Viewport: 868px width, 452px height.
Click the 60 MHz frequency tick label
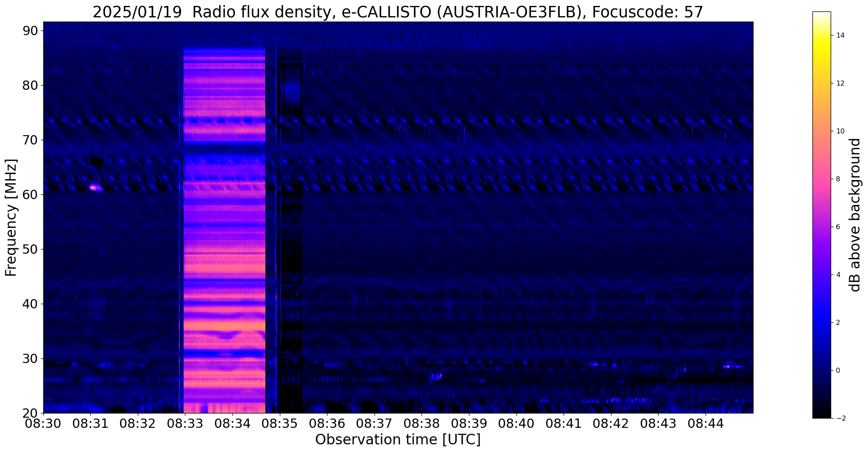tap(31, 195)
